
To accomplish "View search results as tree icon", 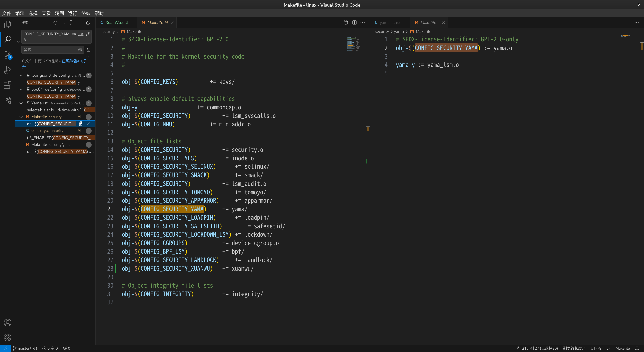I will tap(80, 23).
